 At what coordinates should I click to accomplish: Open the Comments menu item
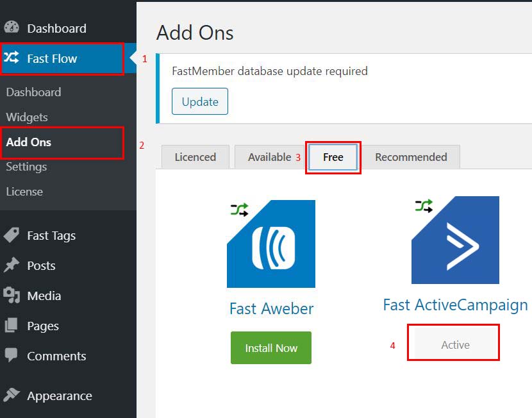tap(68, 356)
